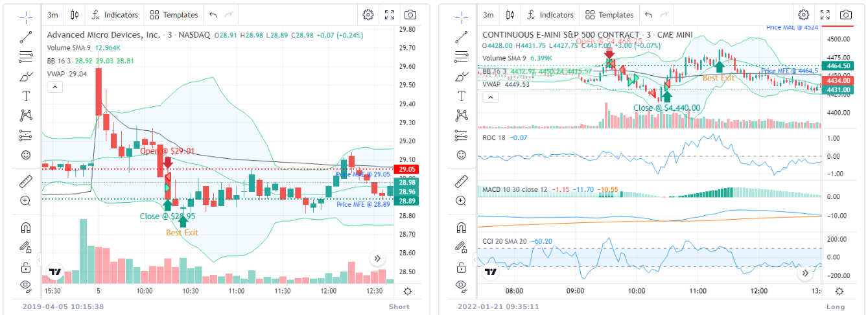Select brush drawing tool in AMD chart
The height and width of the screenshot is (315, 868).
click(26, 76)
